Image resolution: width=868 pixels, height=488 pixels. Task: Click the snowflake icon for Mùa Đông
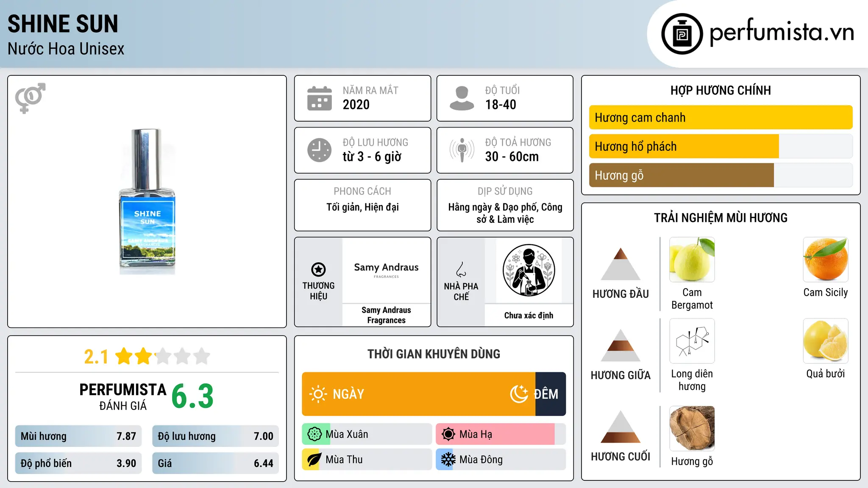(x=448, y=460)
